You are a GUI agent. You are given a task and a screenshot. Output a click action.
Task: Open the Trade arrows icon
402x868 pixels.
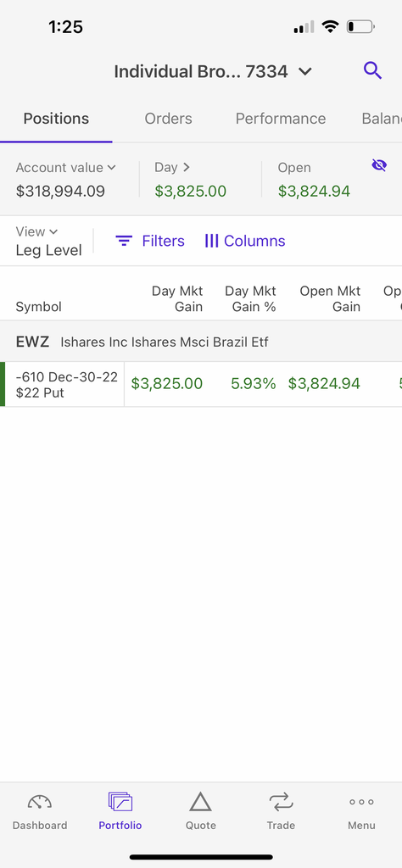pyautogui.click(x=281, y=802)
